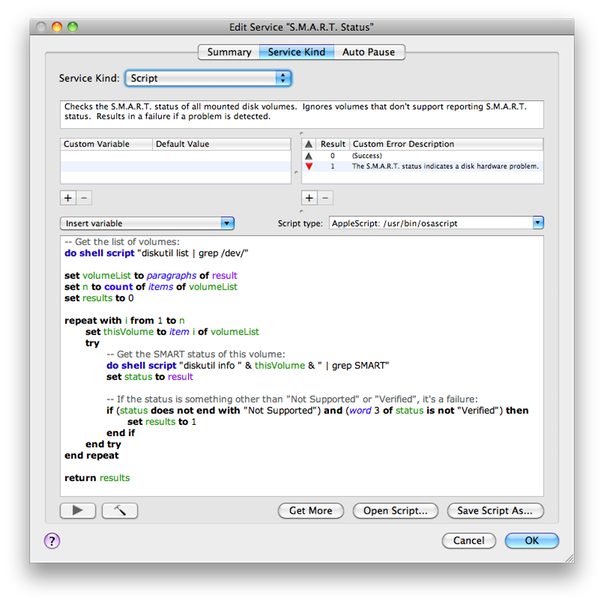Click the "repeat with i from 1 to n" line
This screenshot has width=604, height=604.
click(124, 320)
